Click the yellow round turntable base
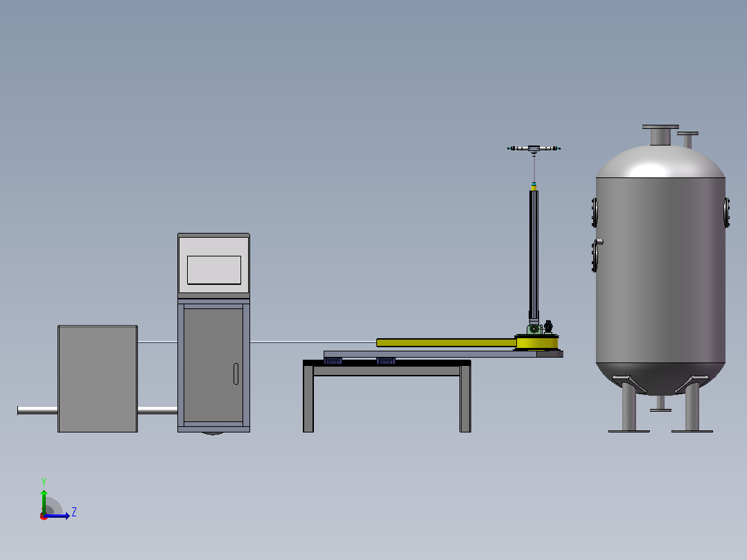Image resolution: width=747 pixels, height=560 pixels. [x=536, y=342]
